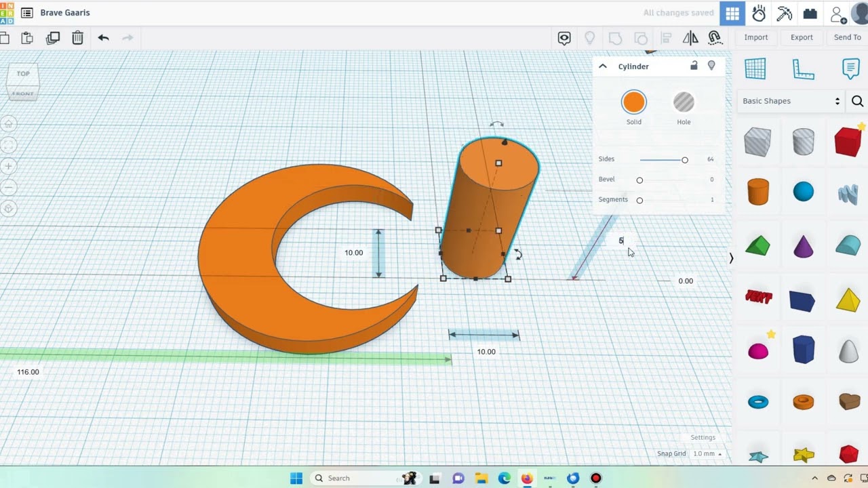Viewport: 868px width, 488px height.
Task: Click the invite collaborator person icon
Action: 837,14
